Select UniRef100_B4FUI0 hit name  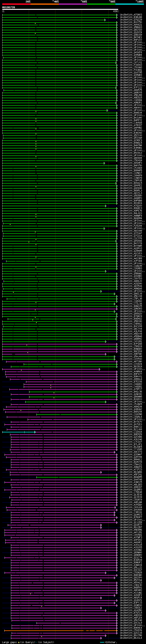tap(131, 40)
